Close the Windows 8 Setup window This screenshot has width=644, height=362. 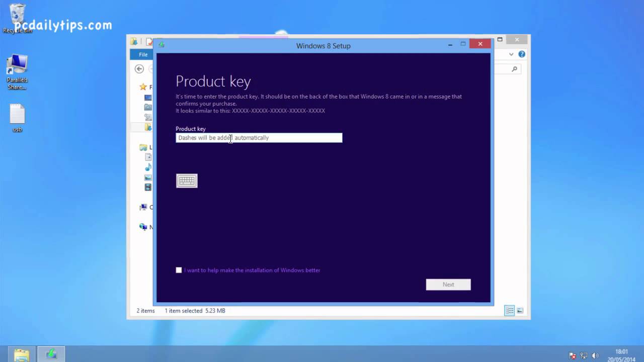click(x=480, y=44)
